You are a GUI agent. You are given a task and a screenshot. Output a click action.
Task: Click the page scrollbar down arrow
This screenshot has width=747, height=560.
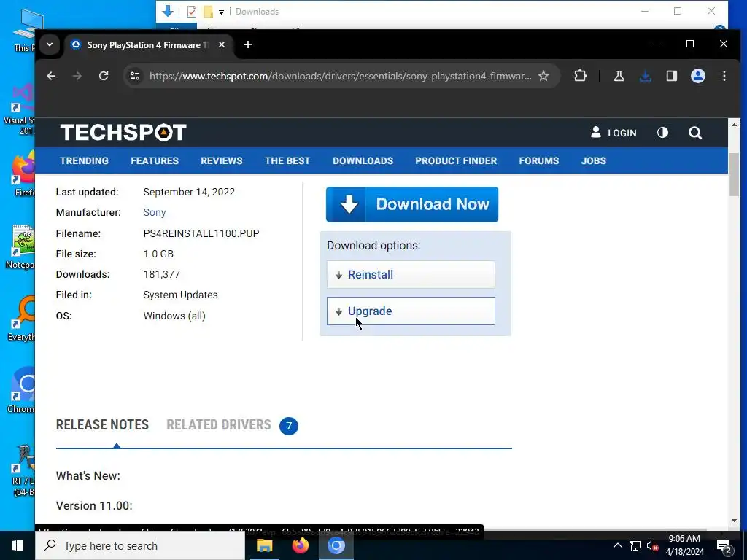[734, 521]
